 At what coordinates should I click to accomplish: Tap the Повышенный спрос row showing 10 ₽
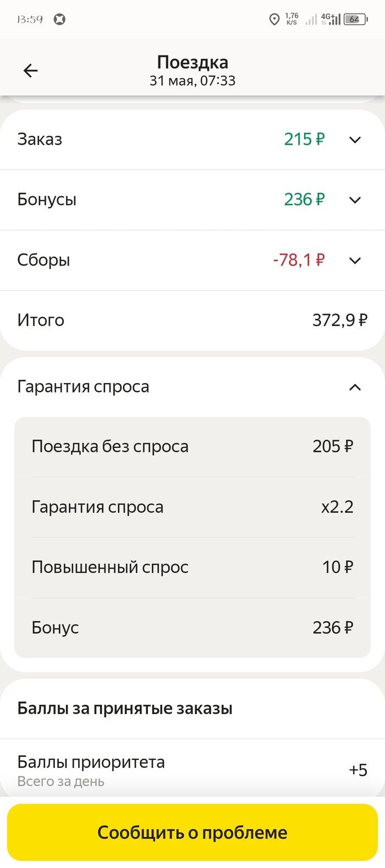click(193, 567)
